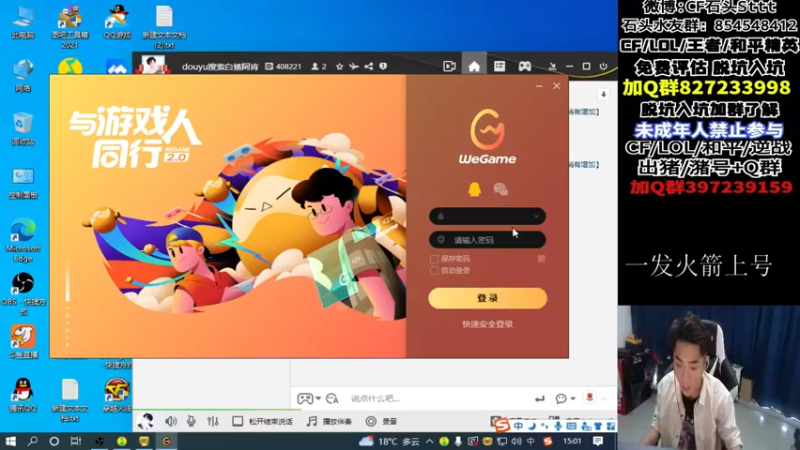The image size is (800, 450).
Task: Open the video live icon in channel header
Action: [x=449, y=66]
